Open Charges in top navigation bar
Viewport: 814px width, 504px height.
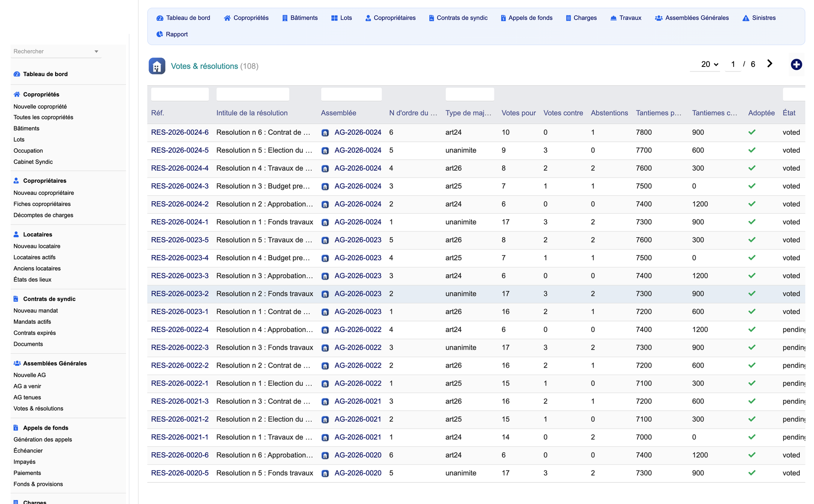click(581, 18)
